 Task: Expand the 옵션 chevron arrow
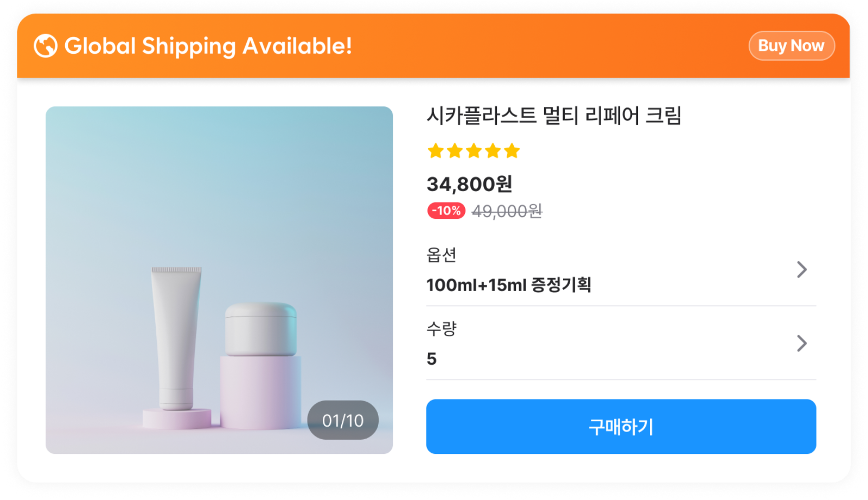pos(802,269)
